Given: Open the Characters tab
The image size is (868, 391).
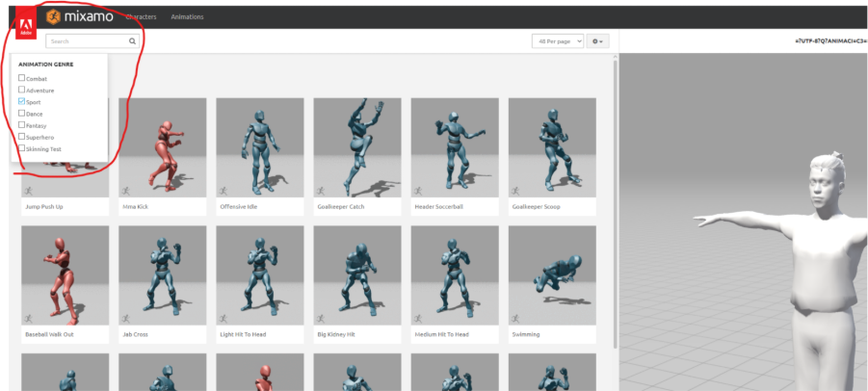Looking at the screenshot, I should coord(141,17).
